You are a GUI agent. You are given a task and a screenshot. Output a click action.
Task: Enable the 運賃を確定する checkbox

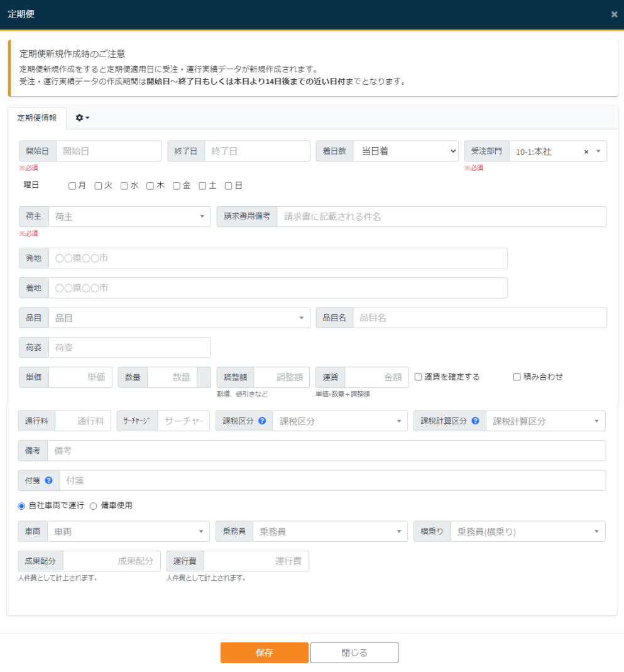418,377
